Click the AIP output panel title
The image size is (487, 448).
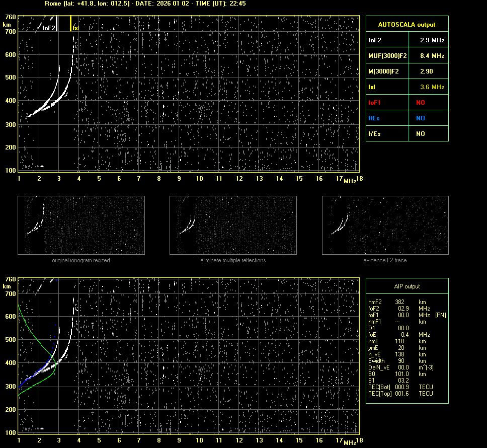click(x=407, y=286)
